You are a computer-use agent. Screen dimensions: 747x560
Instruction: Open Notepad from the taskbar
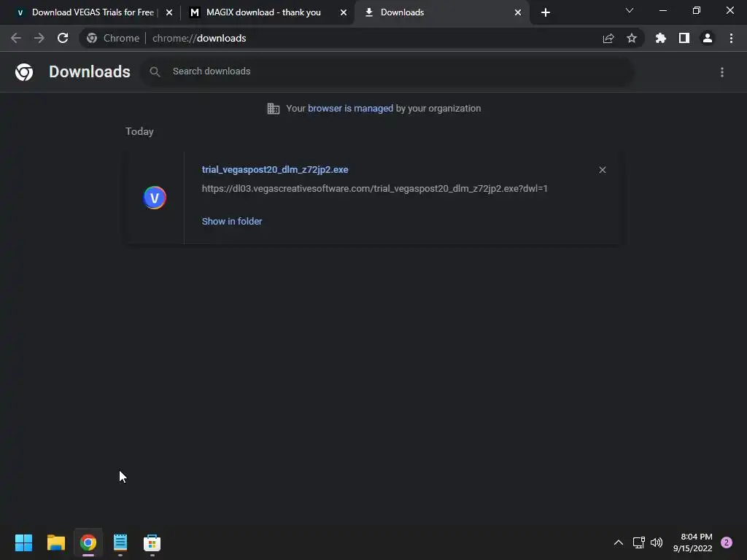[x=120, y=542]
